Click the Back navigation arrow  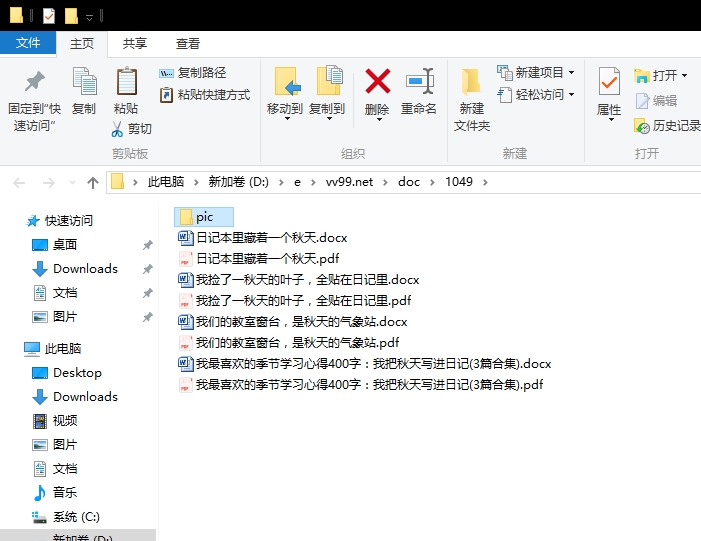coord(19,182)
